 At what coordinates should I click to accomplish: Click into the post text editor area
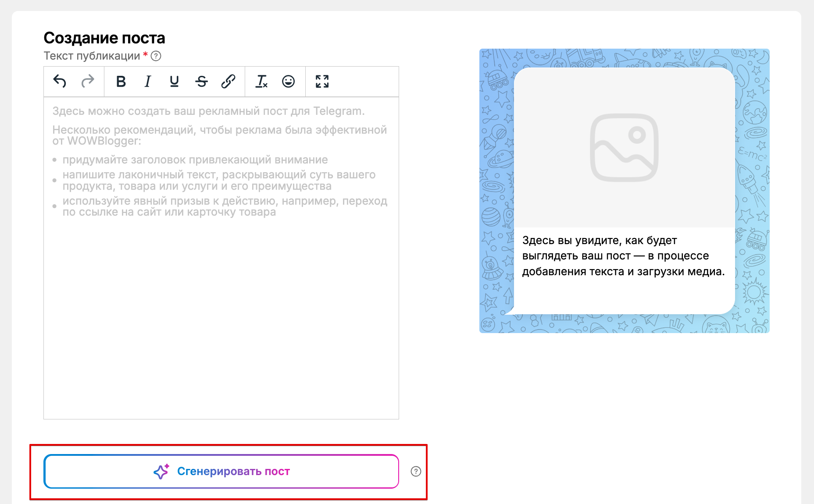[221, 307]
